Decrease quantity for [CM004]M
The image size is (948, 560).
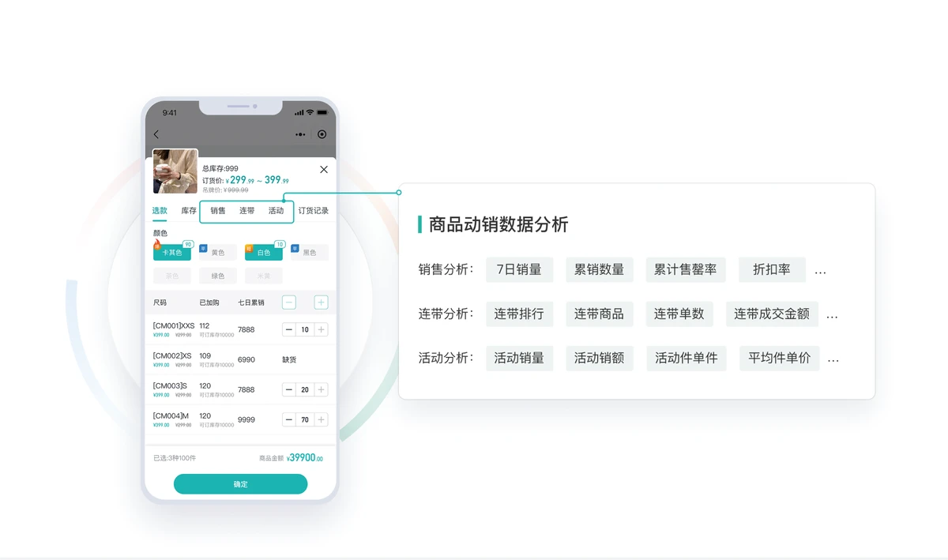pyautogui.click(x=289, y=419)
